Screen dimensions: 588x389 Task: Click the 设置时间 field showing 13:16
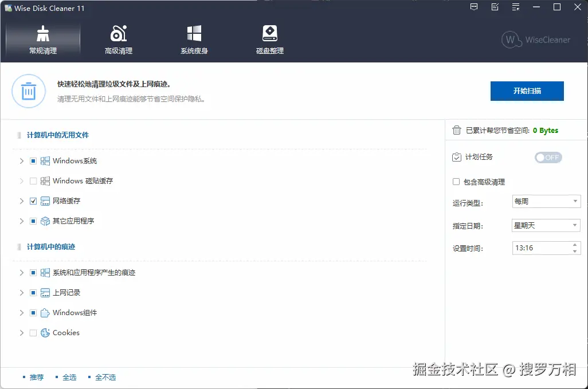[546, 248]
